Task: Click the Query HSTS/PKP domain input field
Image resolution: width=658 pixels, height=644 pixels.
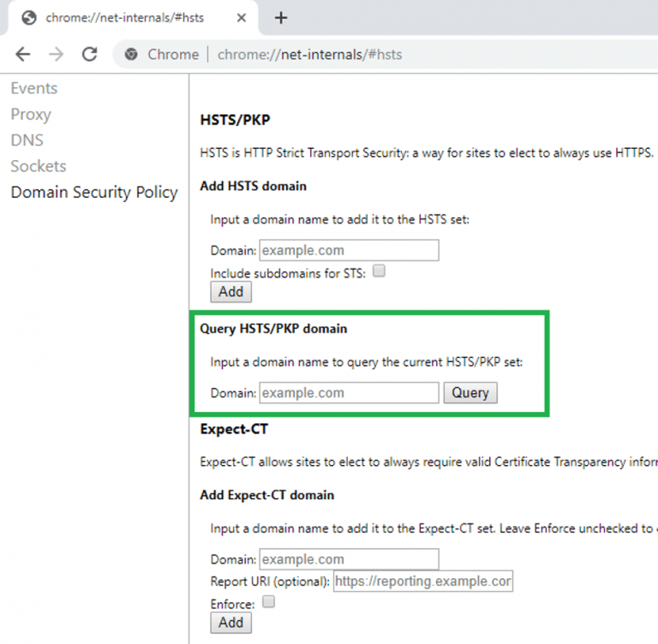Action: [349, 393]
